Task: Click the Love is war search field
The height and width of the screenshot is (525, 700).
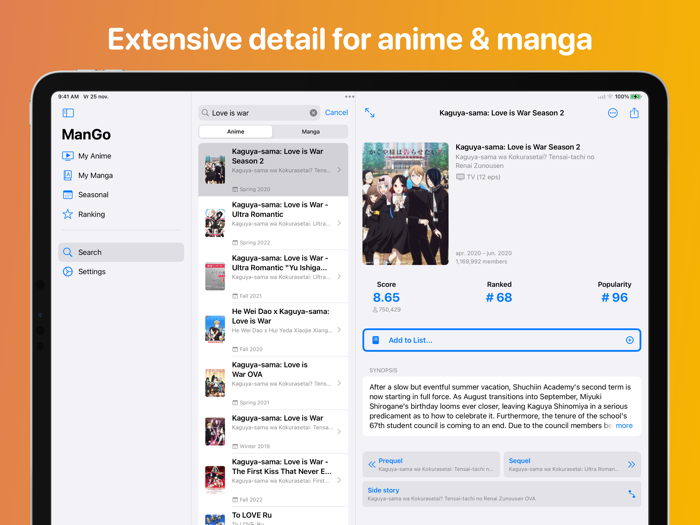Action: click(x=259, y=113)
